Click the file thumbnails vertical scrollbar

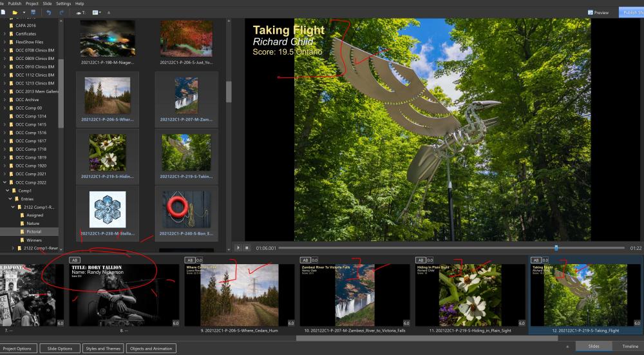(x=229, y=91)
